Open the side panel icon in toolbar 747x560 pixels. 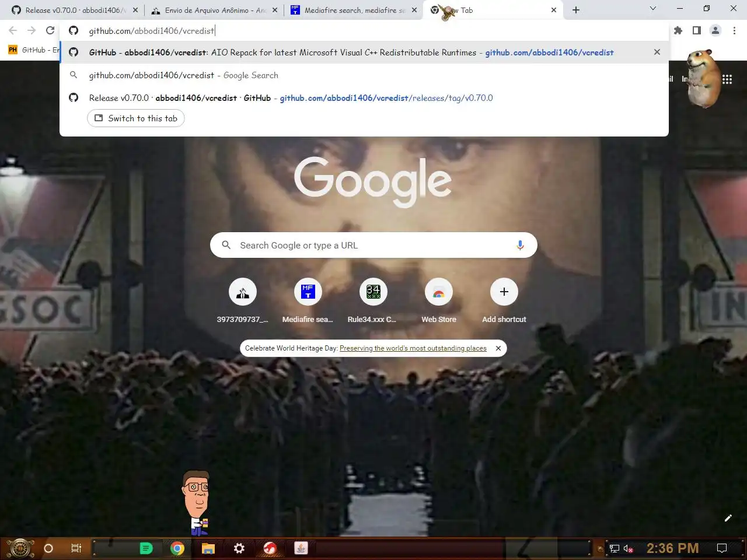pos(696,30)
